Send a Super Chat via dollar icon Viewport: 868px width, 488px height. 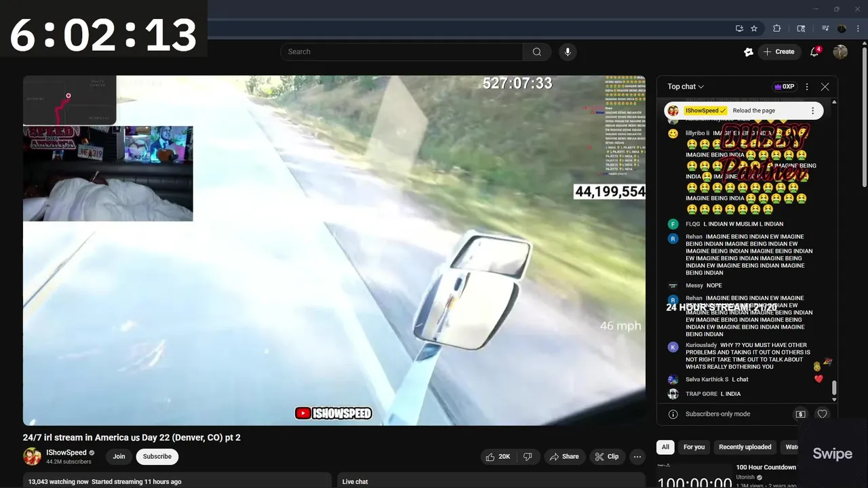coord(800,414)
